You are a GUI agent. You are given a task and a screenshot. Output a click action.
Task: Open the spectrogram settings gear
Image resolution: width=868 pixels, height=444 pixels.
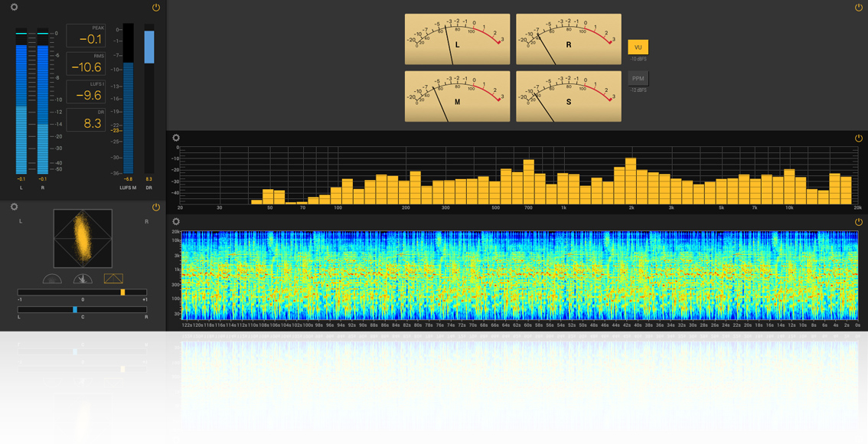[176, 222]
